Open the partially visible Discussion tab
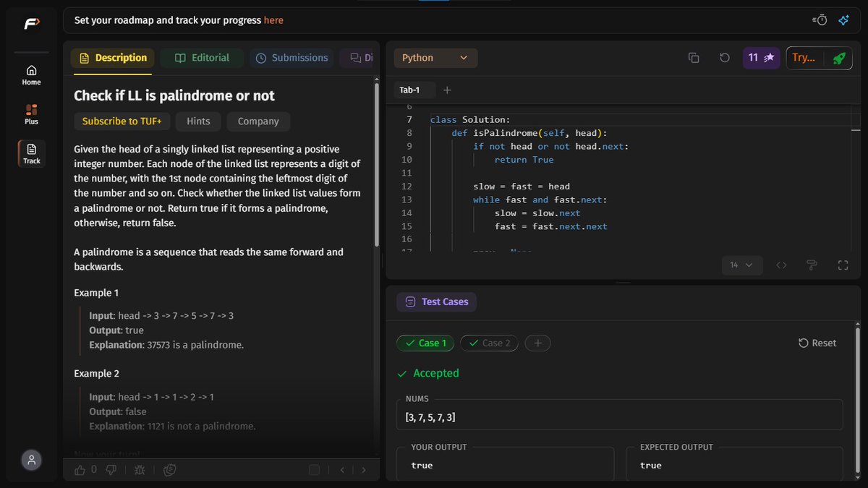 (359, 58)
